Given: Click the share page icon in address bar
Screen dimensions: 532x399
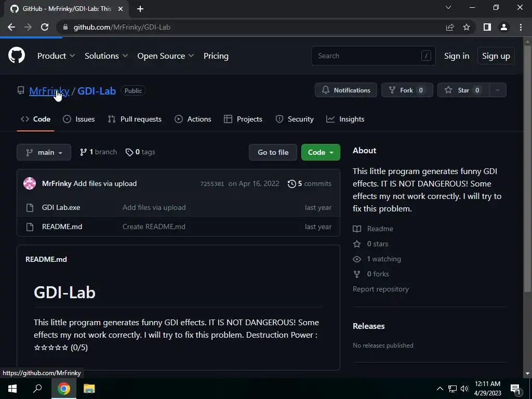Looking at the screenshot, I should [450, 27].
